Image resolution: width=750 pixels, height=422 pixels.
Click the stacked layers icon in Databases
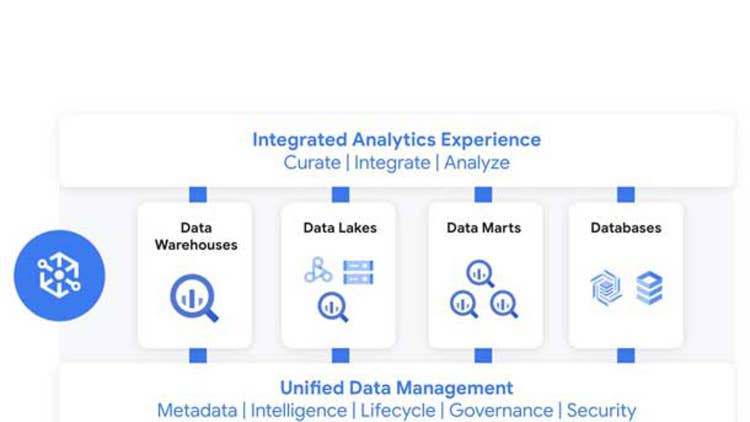coord(650,287)
